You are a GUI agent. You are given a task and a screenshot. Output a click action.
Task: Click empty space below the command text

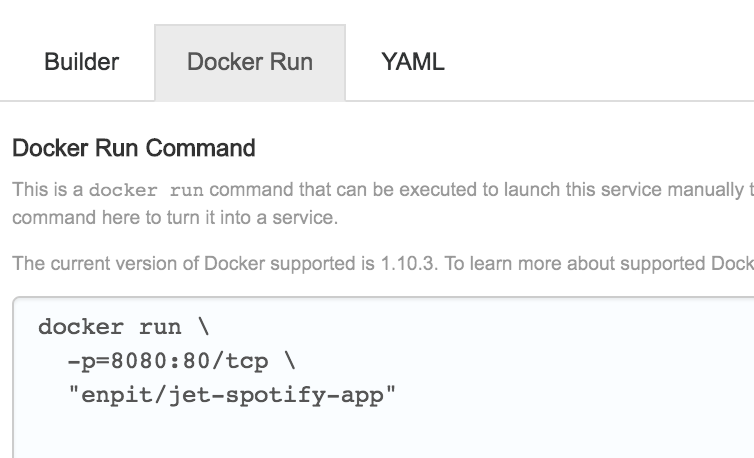click(400, 435)
